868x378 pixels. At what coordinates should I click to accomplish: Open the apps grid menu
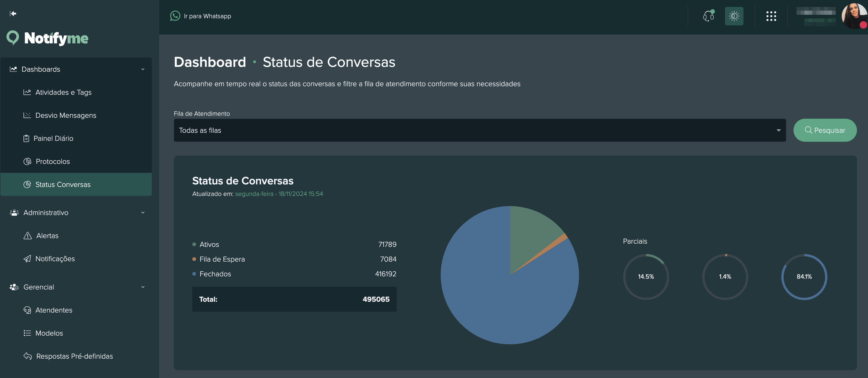click(771, 16)
